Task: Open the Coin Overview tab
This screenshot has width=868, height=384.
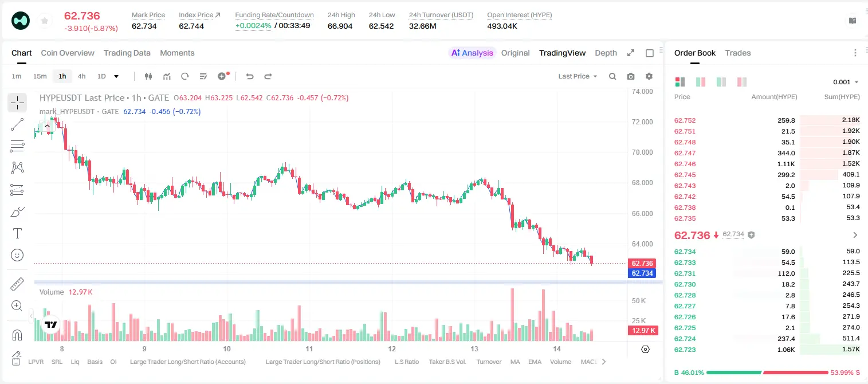Action: (x=68, y=53)
